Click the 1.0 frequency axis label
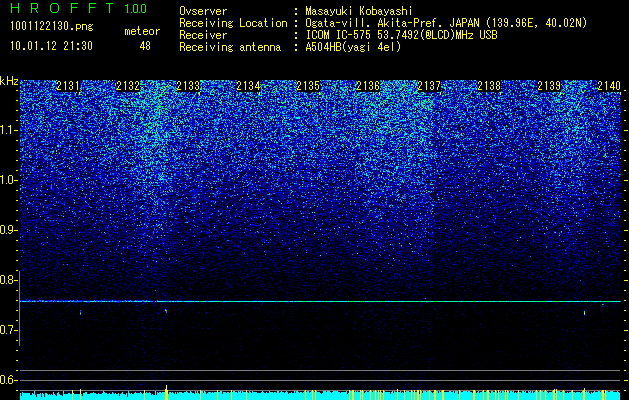 point(9,180)
